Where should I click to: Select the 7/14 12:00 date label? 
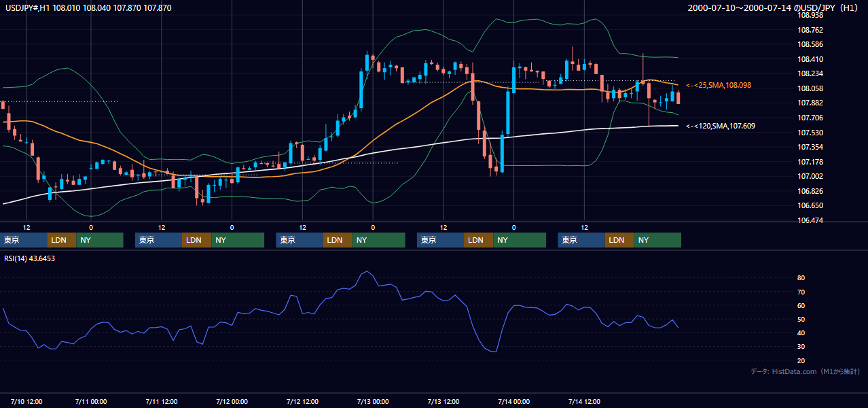584,401
